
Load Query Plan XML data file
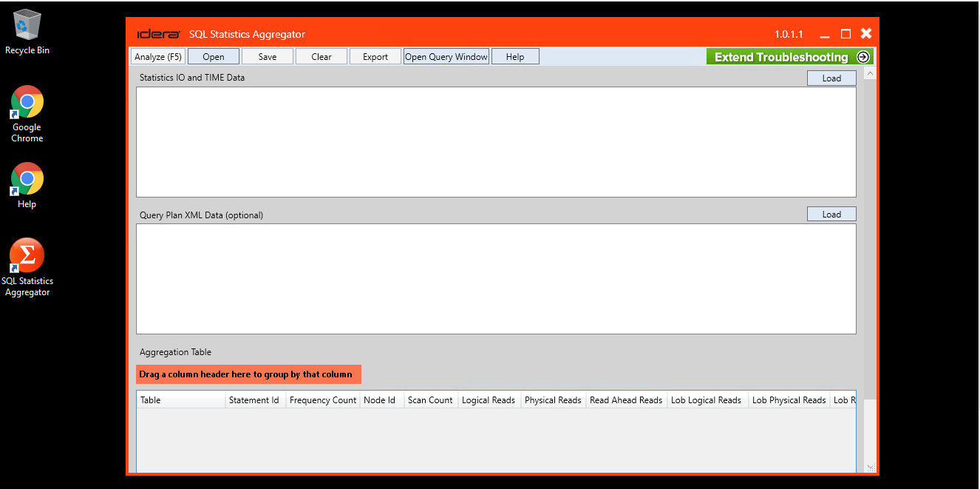click(x=831, y=215)
